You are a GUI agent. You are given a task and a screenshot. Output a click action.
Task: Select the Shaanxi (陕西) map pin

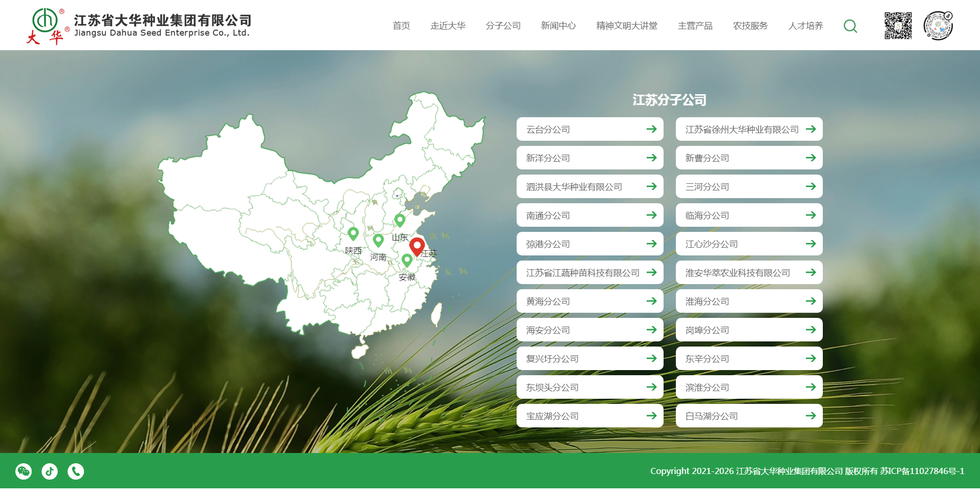pyautogui.click(x=353, y=233)
